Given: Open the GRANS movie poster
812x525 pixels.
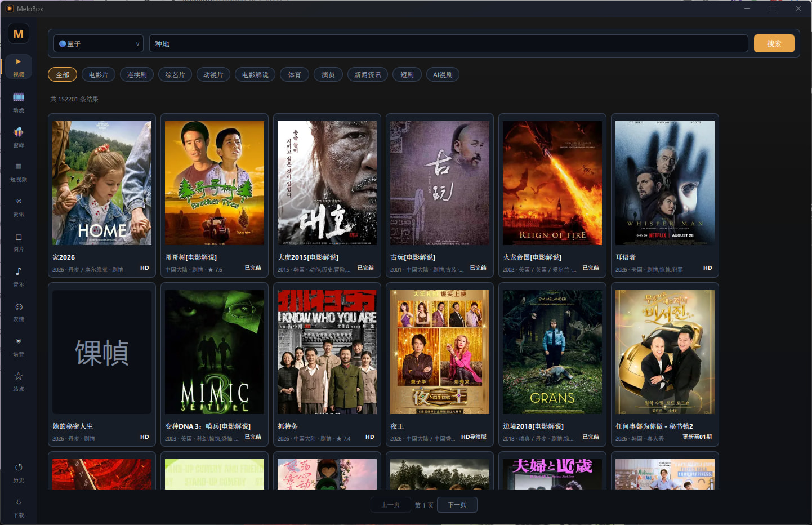Looking at the screenshot, I should point(552,352).
